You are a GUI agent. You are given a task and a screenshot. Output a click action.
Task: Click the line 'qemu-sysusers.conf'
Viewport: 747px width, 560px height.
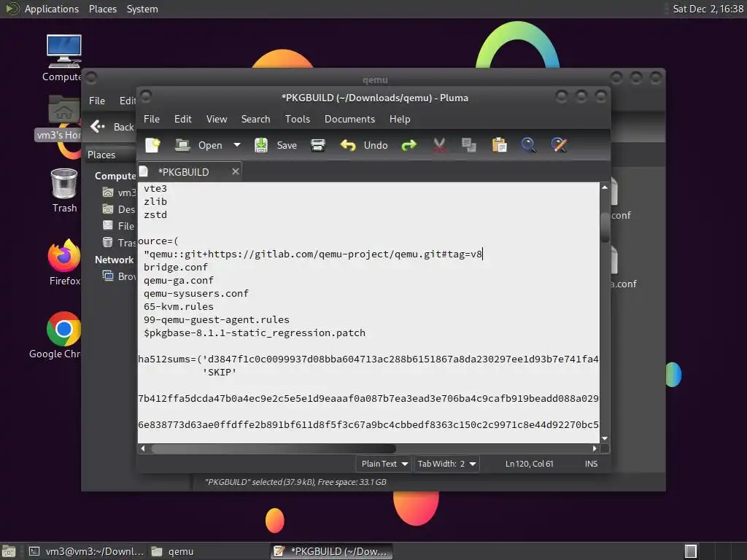click(196, 293)
